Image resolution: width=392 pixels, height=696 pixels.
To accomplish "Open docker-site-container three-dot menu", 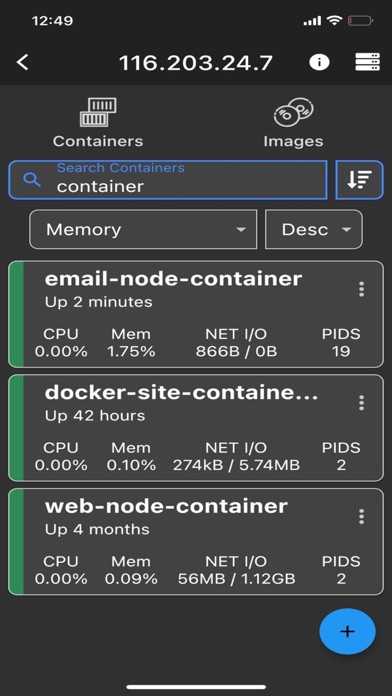I will (361, 403).
